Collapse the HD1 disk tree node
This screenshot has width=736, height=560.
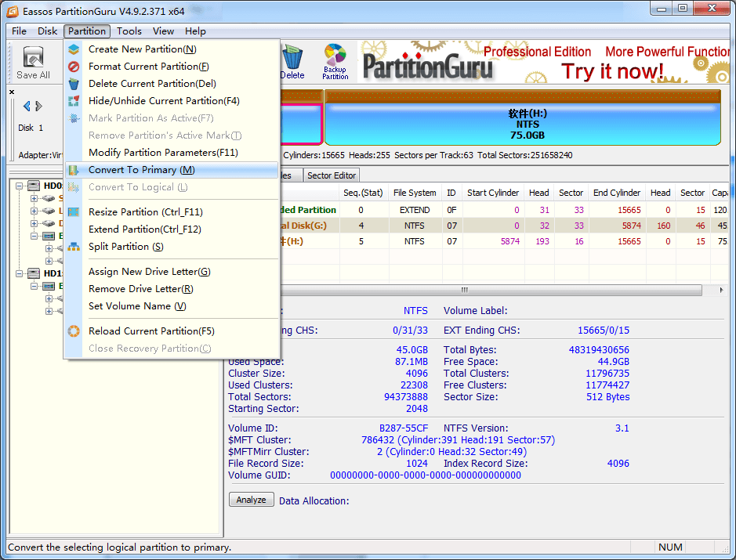coord(20,273)
